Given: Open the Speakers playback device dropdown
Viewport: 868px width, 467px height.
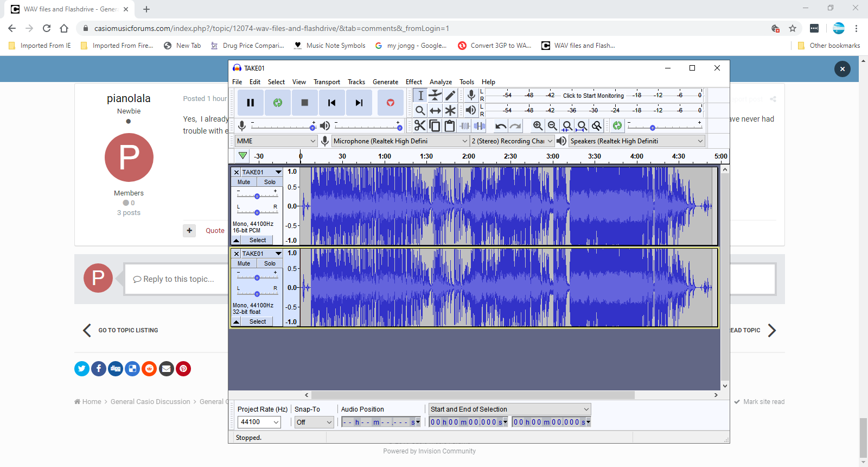Looking at the screenshot, I should coord(637,141).
